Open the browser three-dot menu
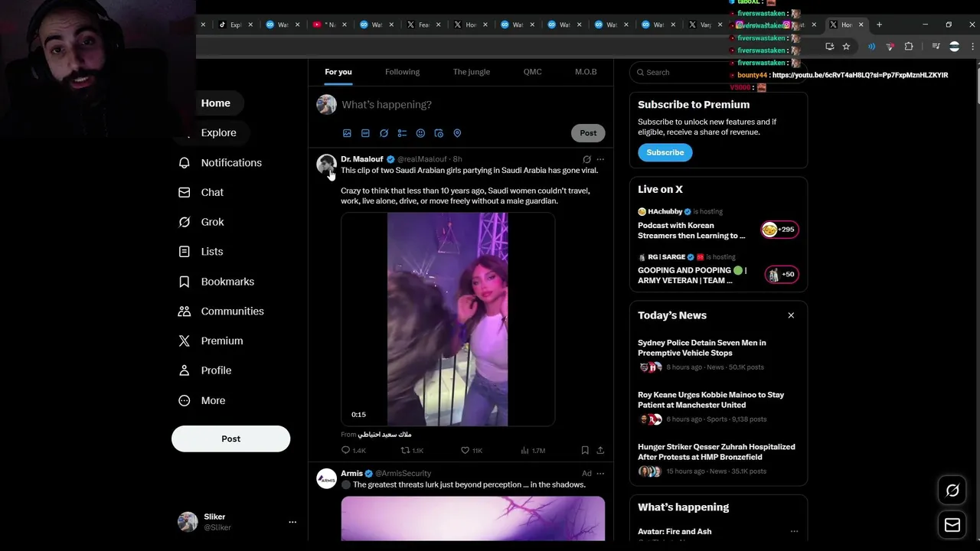The image size is (980, 551). pyautogui.click(x=973, y=47)
